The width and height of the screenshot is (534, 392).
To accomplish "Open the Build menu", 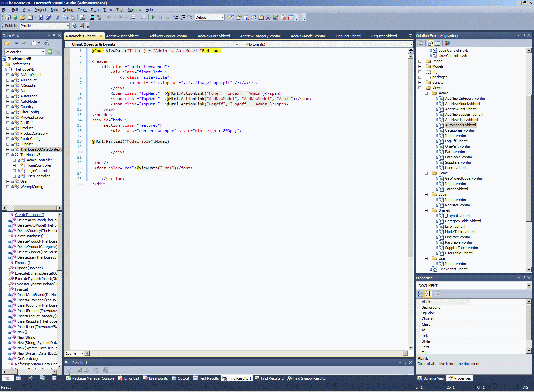I will 54,10.
